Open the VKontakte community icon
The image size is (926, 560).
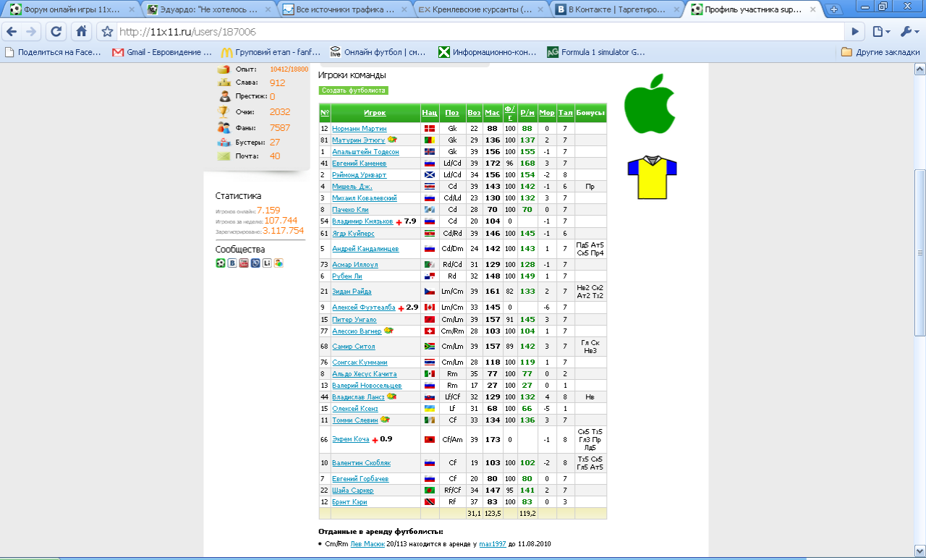(232, 263)
